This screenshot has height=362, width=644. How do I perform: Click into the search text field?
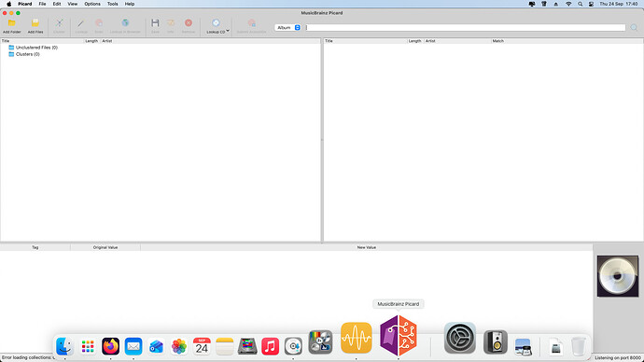(465, 27)
